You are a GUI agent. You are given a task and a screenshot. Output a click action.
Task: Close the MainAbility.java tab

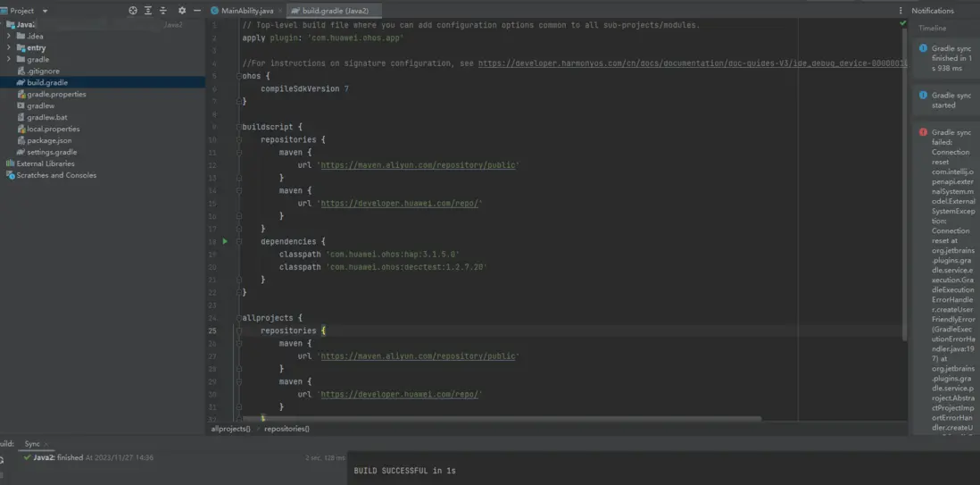click(280, 12)
